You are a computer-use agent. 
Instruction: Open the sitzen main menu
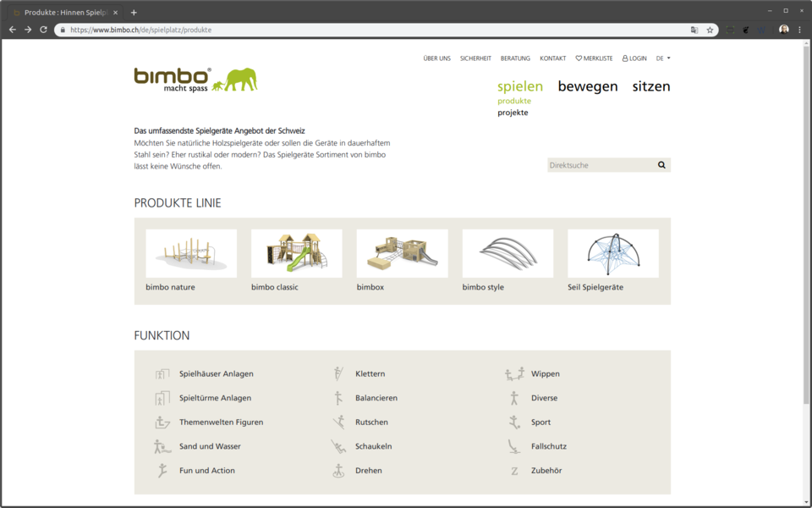[x=651, y=86]
